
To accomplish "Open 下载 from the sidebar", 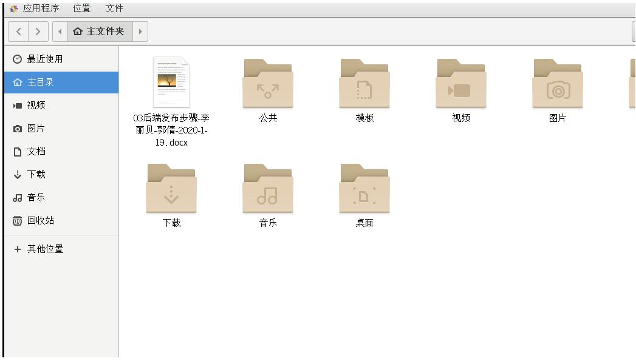I will 61,175.
